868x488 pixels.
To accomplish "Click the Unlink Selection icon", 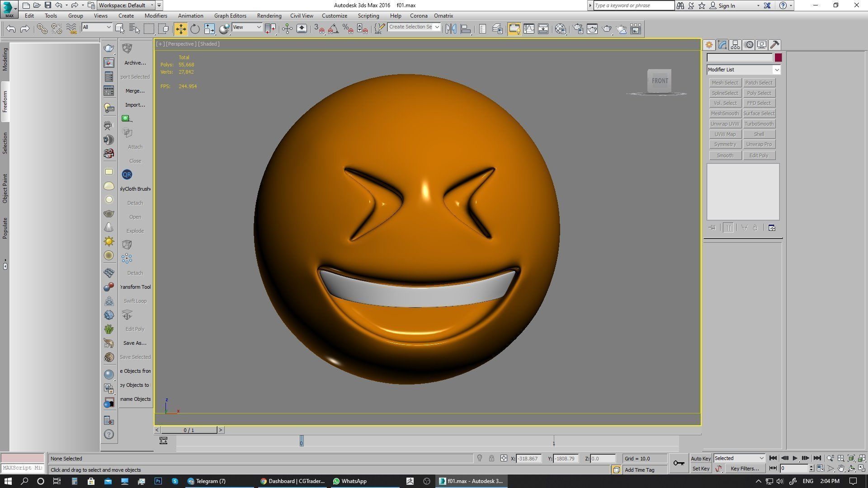I will pyautogui.click(x=57, y=29).
